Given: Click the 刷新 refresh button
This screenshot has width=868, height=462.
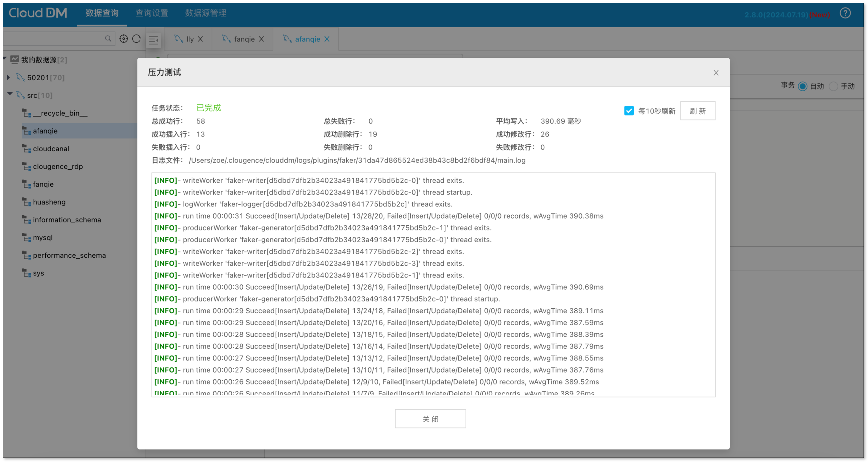Looking at the screenshot, I should (697, 111).
